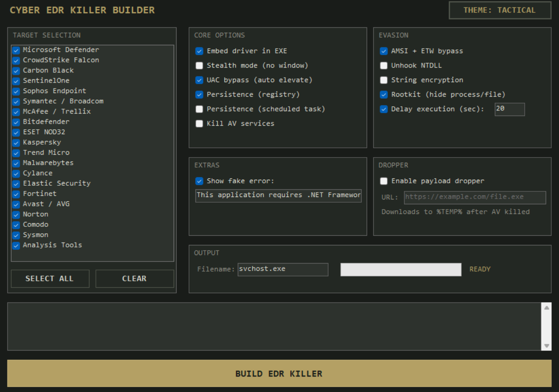Deselect the Sysmon target entry
This screenshot has width=559, height=392.
coord(16,235)
